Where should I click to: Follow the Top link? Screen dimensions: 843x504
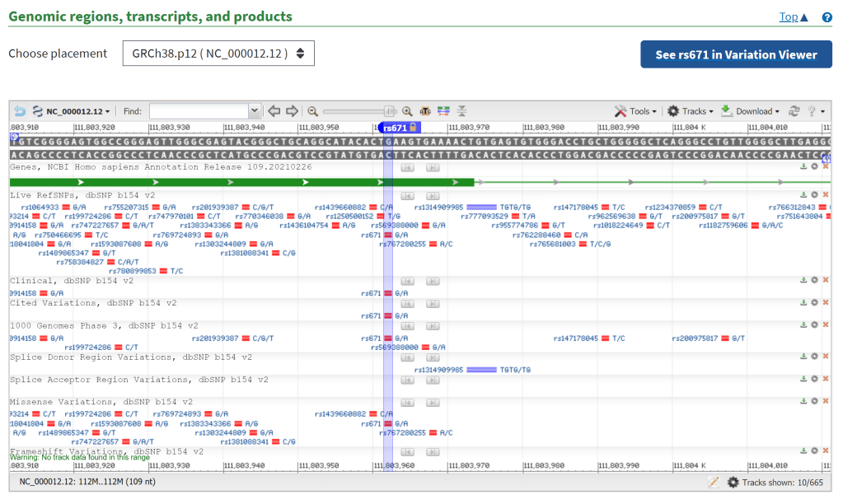pos(794,17)
